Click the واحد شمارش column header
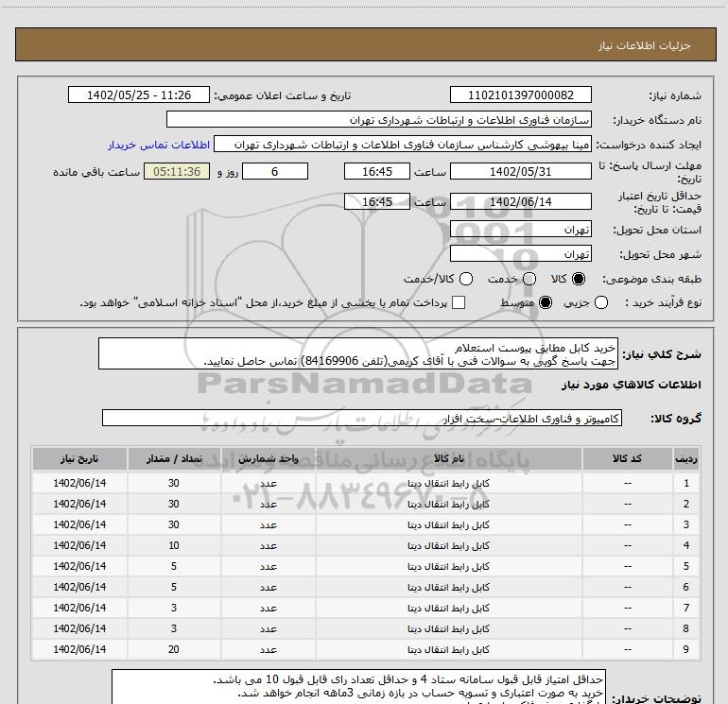Viewport: 728px width, 704px height. pos(269,459)
